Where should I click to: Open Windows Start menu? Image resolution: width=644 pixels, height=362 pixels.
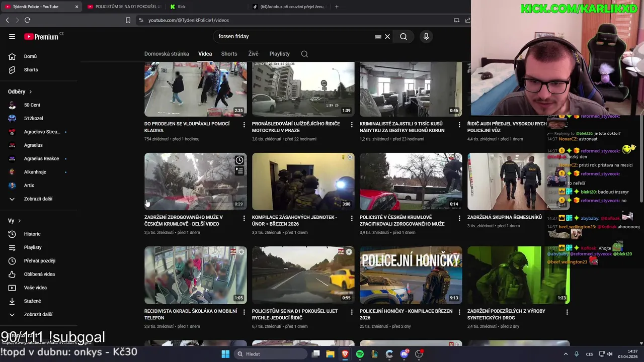click(225, 354)
